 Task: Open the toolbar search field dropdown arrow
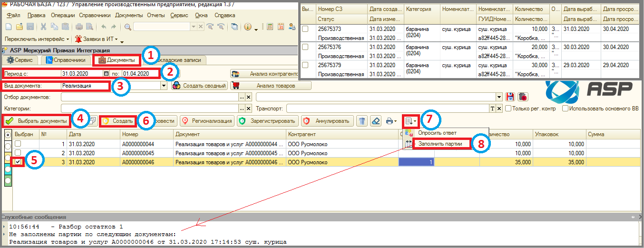tap(194, 27)
